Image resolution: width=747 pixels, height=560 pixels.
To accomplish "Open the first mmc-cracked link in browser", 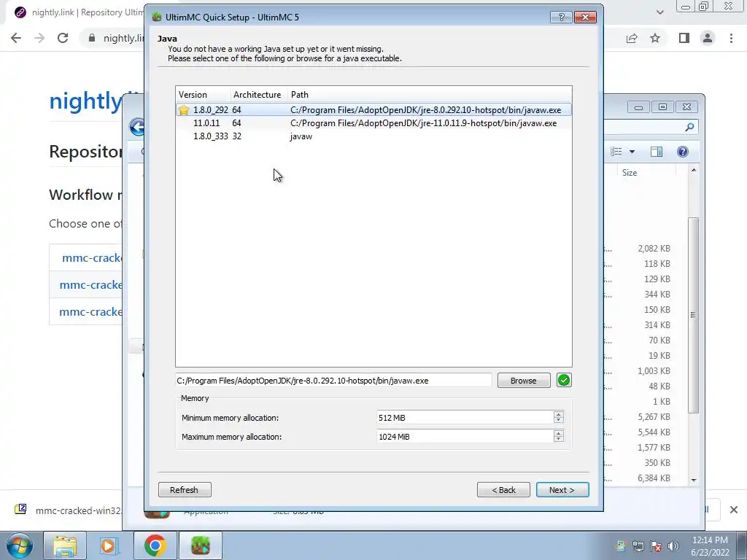I will [x=92, y=258].
